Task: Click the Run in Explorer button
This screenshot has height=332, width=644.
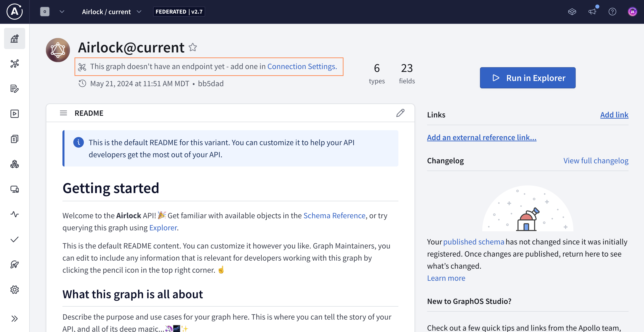Action: point(527,78)
